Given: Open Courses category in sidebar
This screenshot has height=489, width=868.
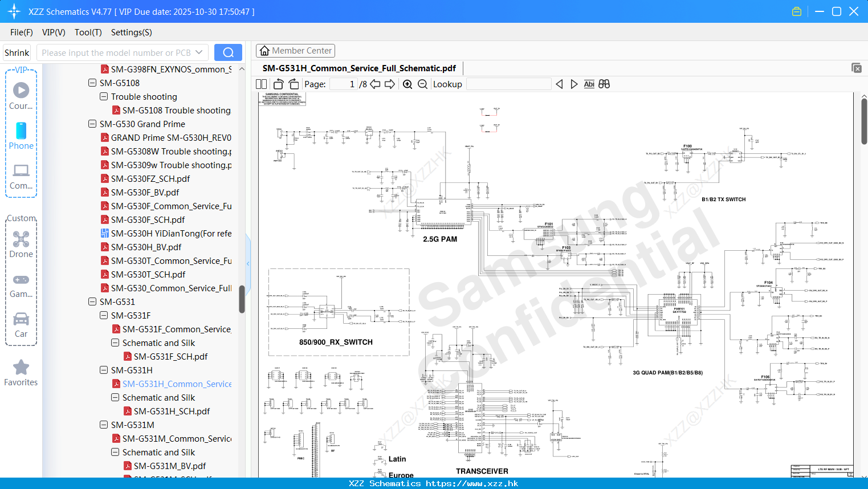Looking at the screenshot, I should click(21, 96).
